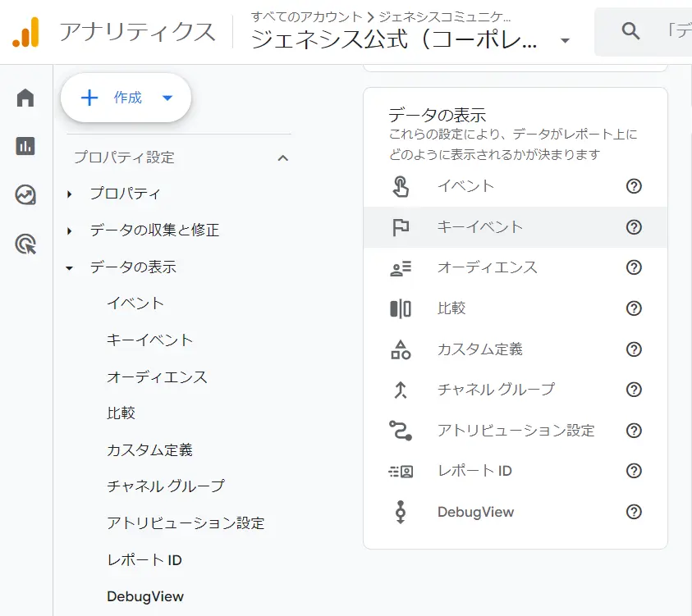The image size is (692, 616).
Task: Open the Explore icon in sidebar
Action: pos(25,195)
